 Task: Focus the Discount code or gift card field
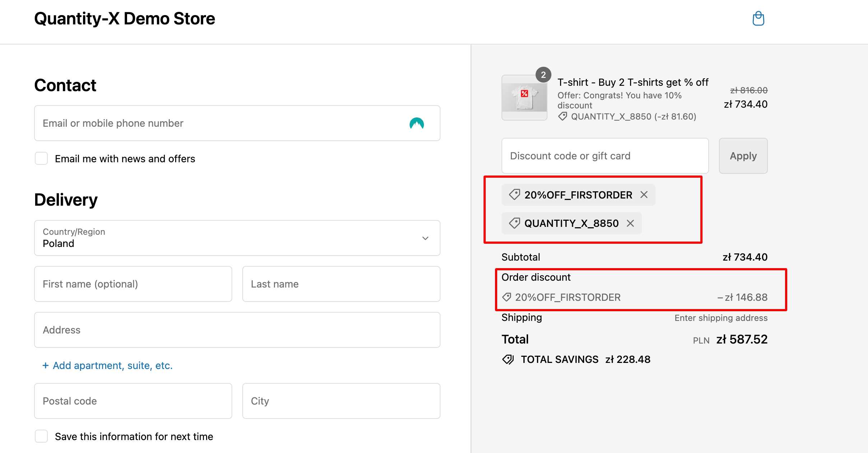[x=605, y=156]
